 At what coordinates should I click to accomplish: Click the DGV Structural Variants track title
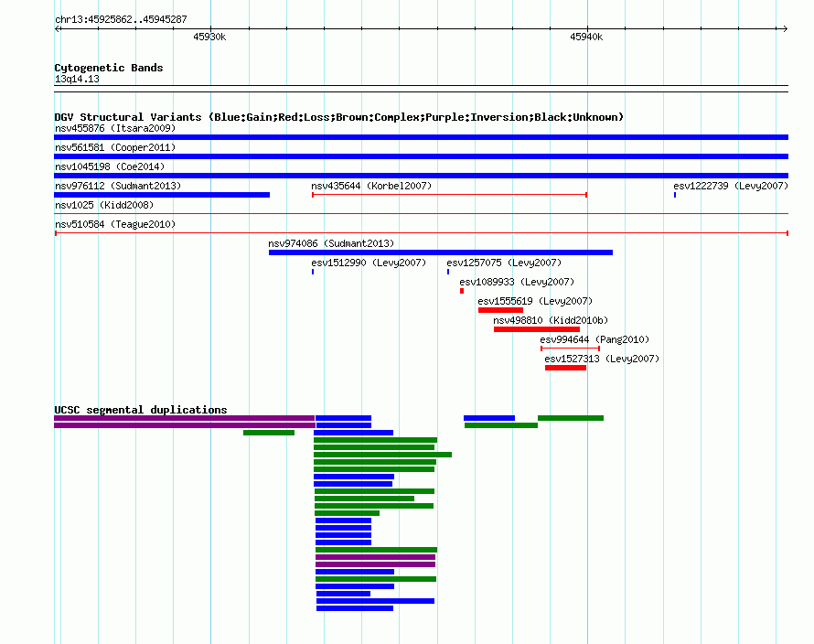339,117
